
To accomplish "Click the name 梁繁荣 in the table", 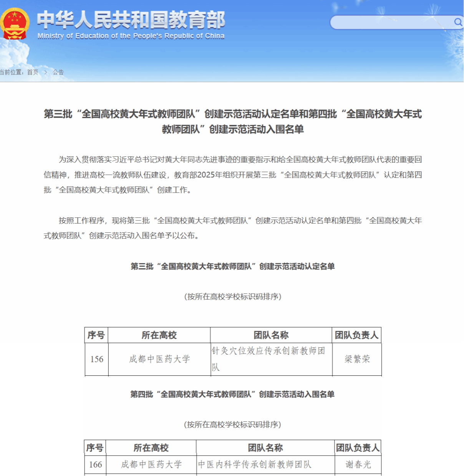I will (x=357, y=359).
